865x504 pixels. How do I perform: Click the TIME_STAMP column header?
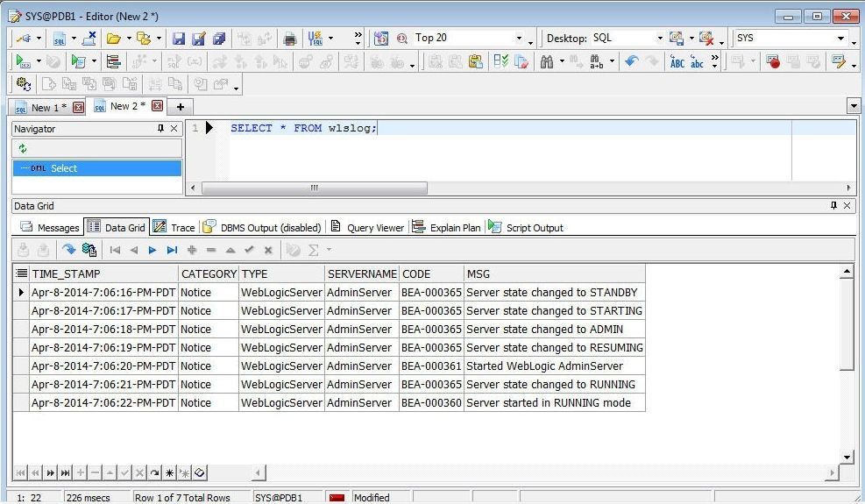tap(103, 273)
